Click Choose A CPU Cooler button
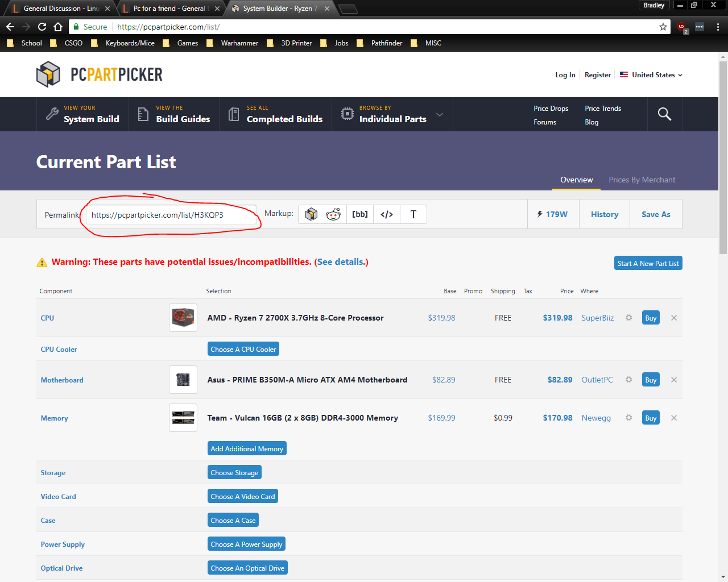This screenshot has width=728, height=582. pos(243,349)
